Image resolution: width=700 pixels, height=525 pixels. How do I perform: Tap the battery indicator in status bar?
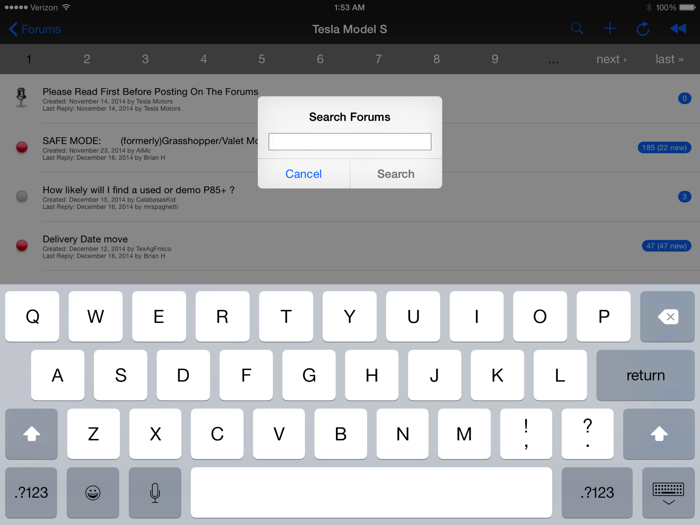687,7
